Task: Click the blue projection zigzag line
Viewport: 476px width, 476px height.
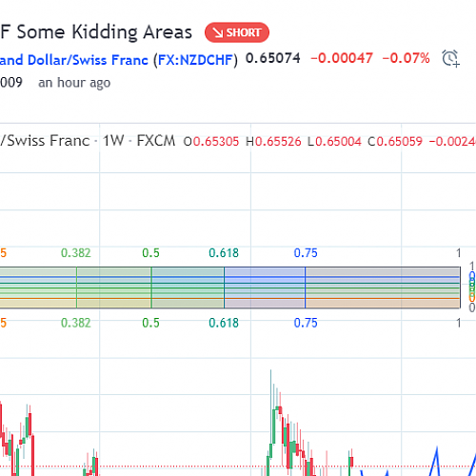Action: point(437,460)
